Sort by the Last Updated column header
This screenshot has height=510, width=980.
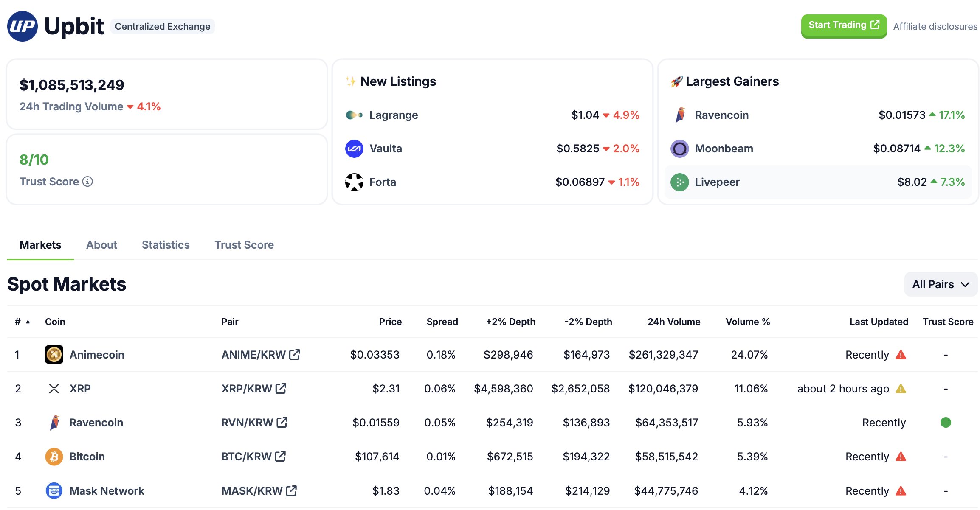pyautogui.click(x=879, y=322)
